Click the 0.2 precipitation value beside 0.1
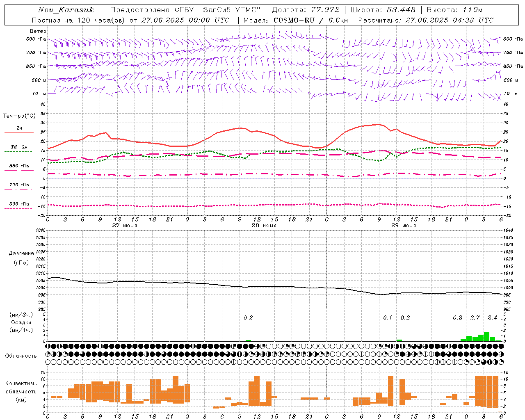This screenshot has width=525, height=420. (405, 317)
